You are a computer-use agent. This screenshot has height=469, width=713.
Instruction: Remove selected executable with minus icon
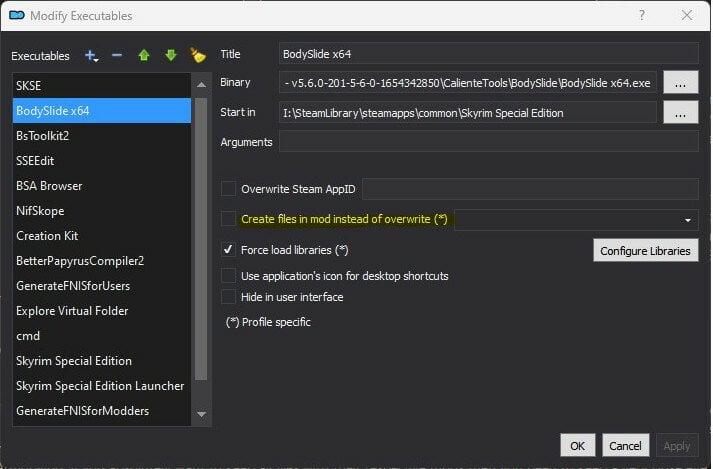point(117,55)
